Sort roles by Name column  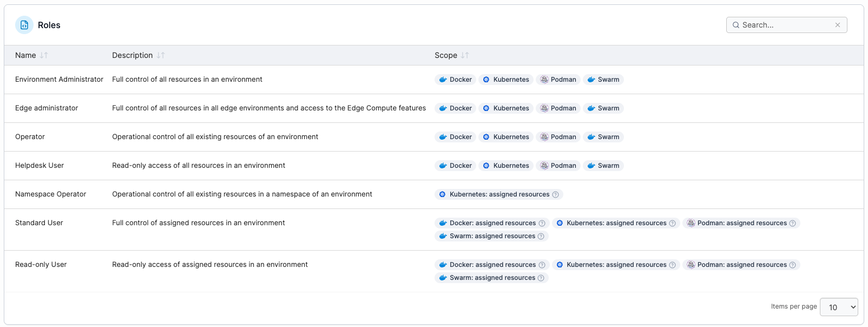44,55
